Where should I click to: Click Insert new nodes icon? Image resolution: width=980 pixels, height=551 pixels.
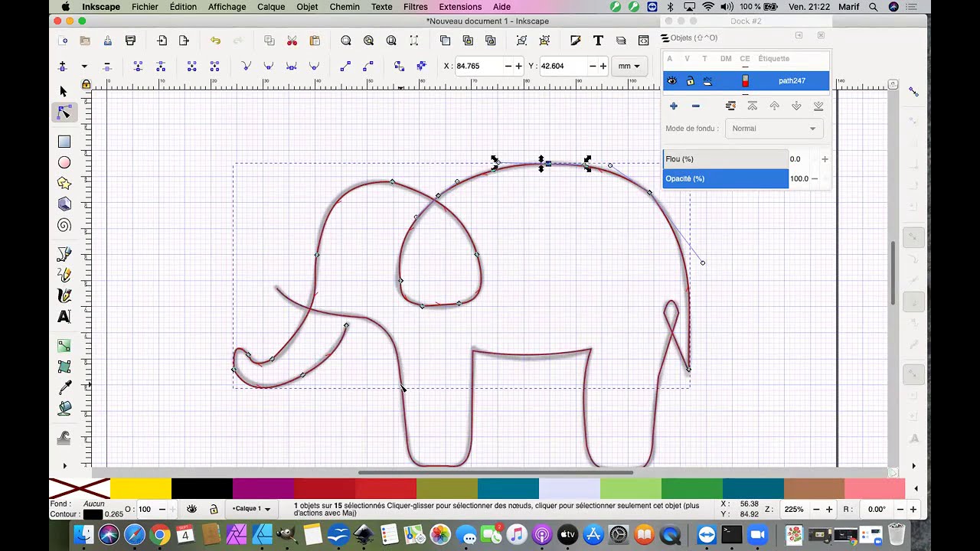click(63, 67)
